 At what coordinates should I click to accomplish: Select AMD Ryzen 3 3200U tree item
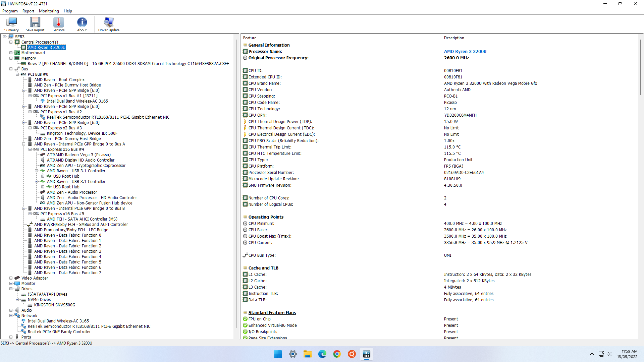tap(47, 48)
